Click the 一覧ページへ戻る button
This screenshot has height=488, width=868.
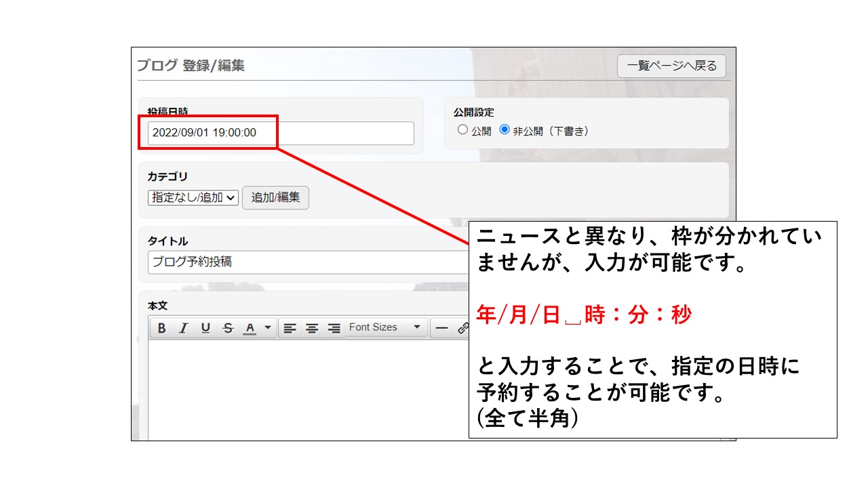click(x=671, y=66)
